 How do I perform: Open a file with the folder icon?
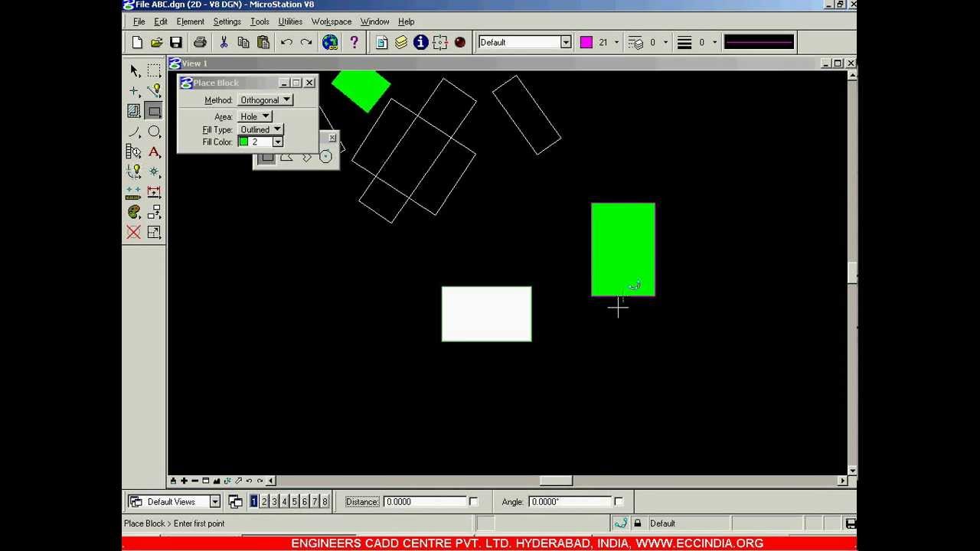pyautogui.click(x=156, y=43)
